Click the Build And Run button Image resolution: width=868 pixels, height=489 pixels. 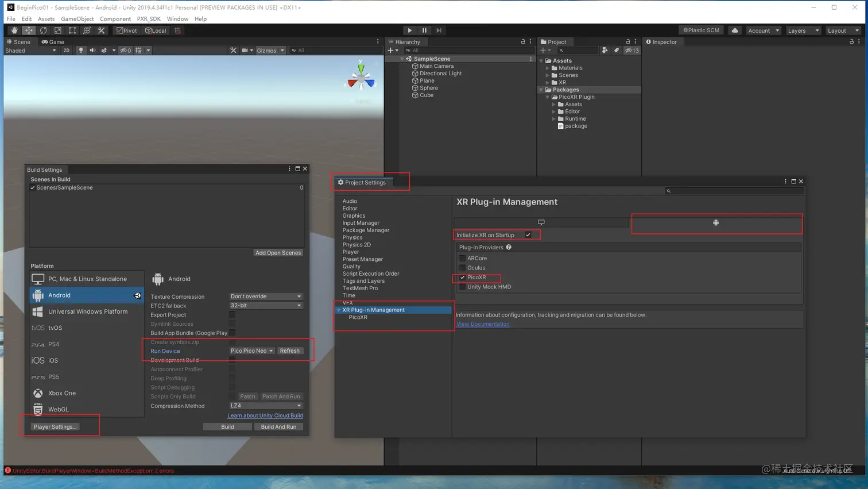[278, 427]
